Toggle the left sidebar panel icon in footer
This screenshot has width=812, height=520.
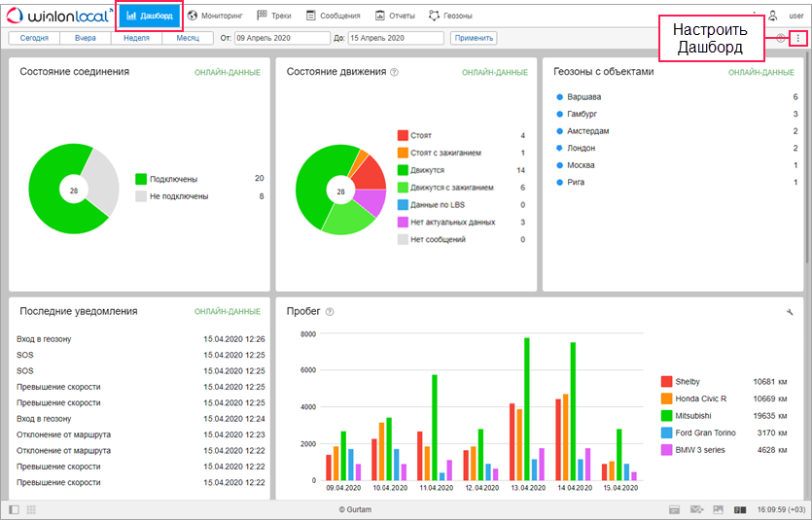[x=14, y=509]
